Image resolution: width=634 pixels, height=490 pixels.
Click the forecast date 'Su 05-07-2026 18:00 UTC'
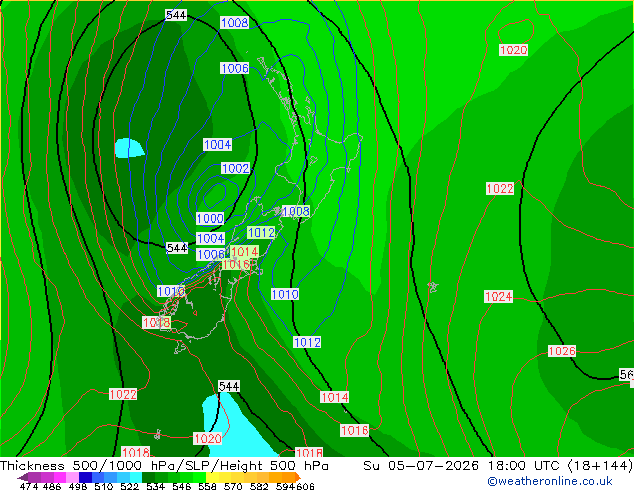[463, 466]
